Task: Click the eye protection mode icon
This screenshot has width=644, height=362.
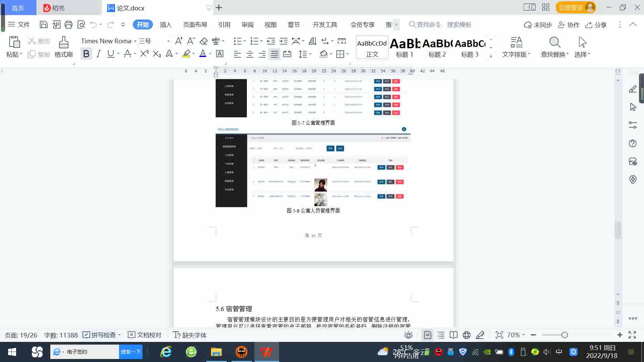Action: tap(408, 335)
